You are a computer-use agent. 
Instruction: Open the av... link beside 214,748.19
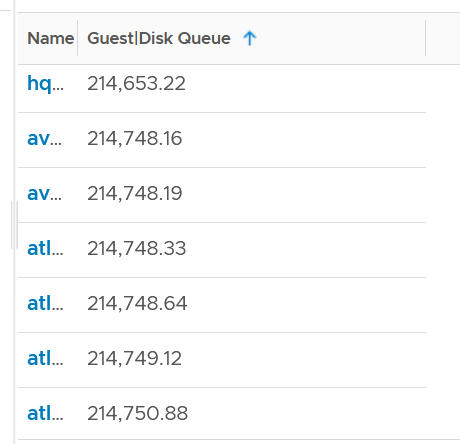44,193
